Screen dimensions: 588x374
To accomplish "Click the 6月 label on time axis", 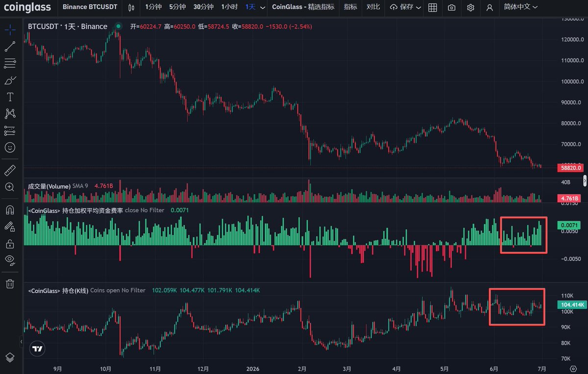I will pos(494,369).
